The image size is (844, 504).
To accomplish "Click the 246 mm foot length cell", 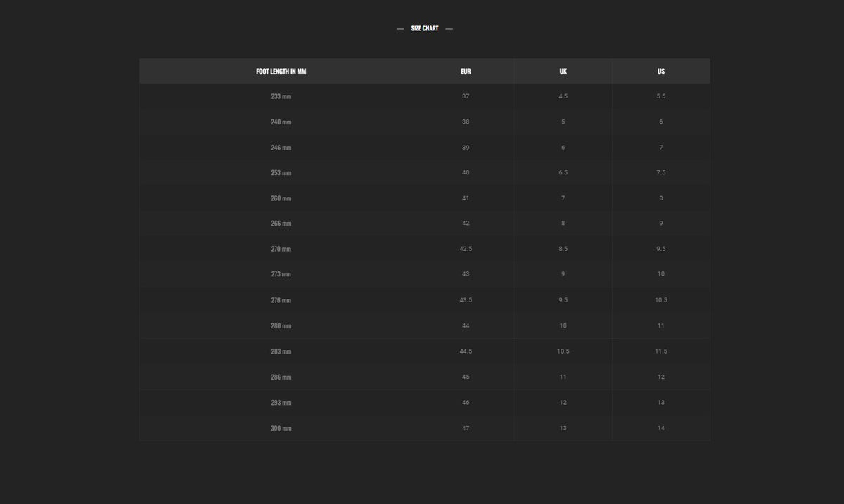I will pyautogui.click(x=281, y=148).
